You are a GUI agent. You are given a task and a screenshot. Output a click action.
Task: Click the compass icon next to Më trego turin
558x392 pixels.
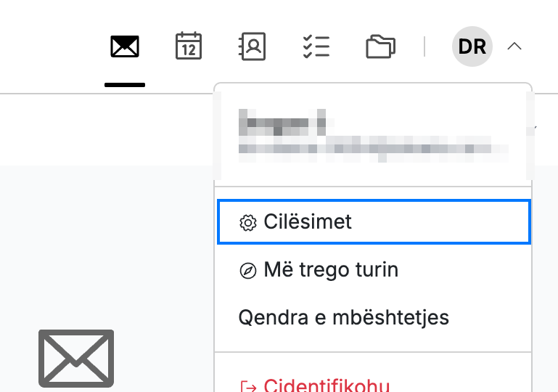[x=247, y=271]
